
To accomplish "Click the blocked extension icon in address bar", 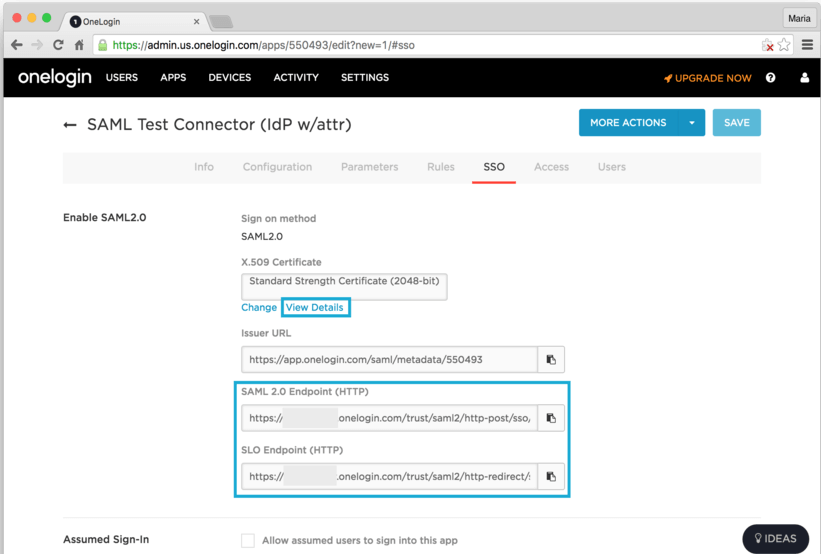I will click(768, 45).
